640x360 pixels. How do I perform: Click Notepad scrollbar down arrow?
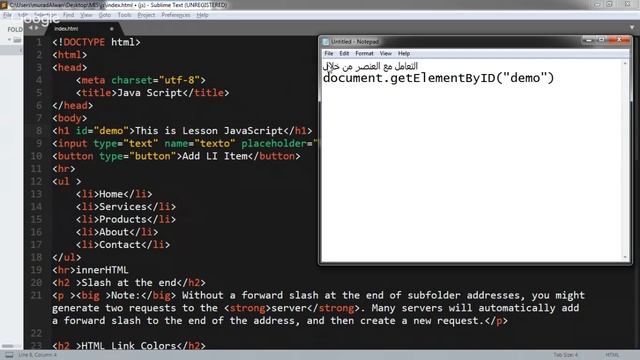pos(625,257)
